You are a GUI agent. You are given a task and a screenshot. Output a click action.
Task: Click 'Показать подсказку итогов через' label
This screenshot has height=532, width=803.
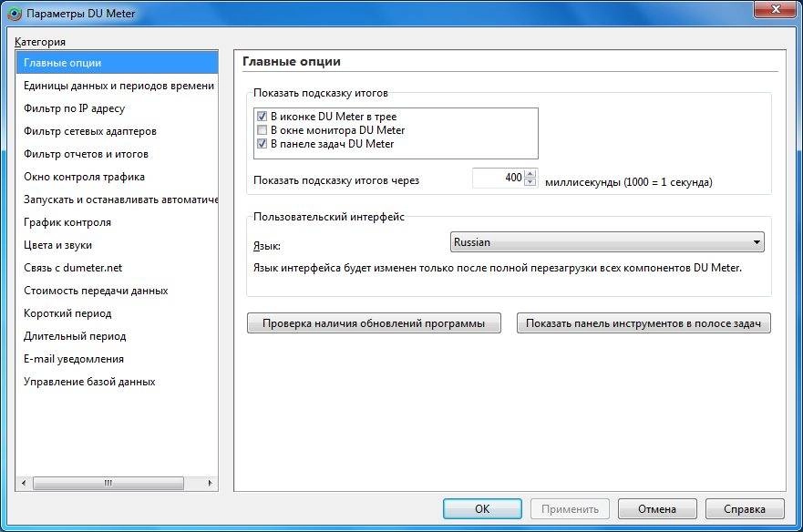point(336,180)
